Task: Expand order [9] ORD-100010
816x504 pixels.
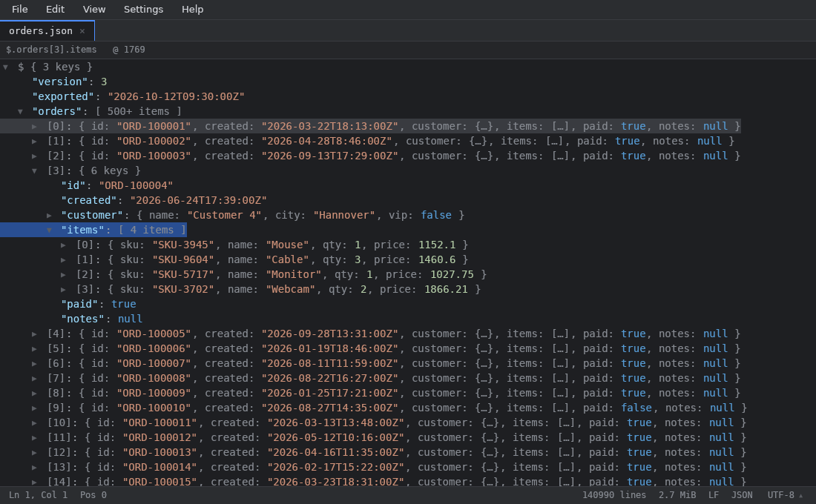Action: tap(34, 408)
